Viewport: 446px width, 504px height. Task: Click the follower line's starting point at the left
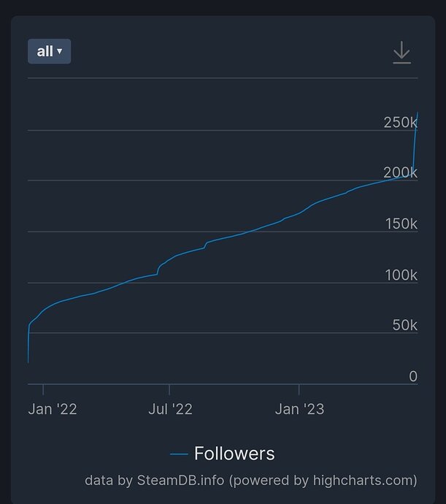[28, 362]
